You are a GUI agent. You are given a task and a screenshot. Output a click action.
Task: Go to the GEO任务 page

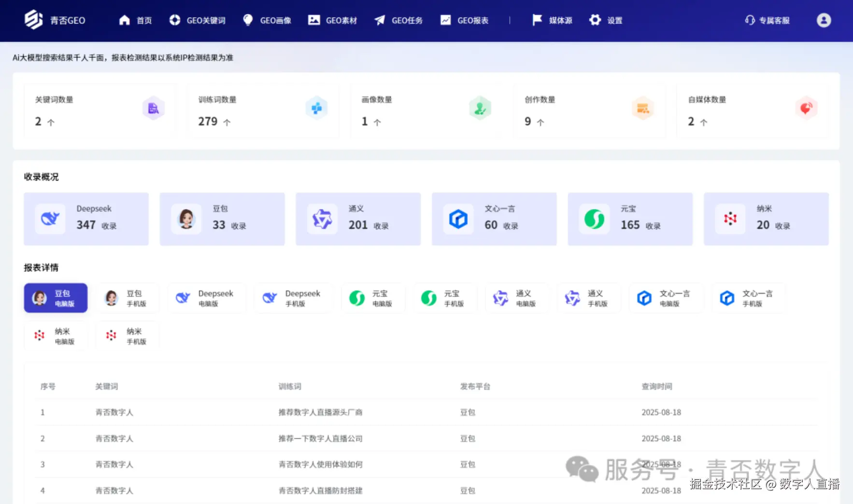(x=398, y=20)
